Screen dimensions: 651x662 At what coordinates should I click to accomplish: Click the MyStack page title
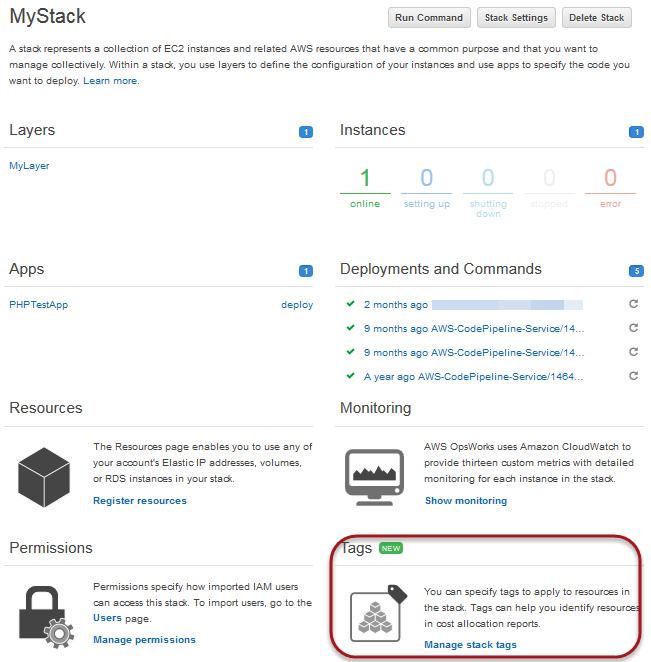point(47,16)
